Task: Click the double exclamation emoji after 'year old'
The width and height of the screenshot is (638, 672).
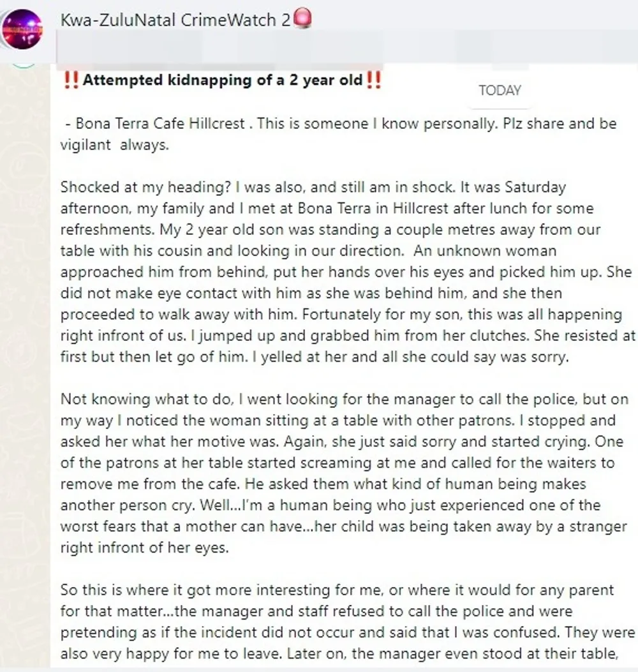Action: click(x=374, y=80)
